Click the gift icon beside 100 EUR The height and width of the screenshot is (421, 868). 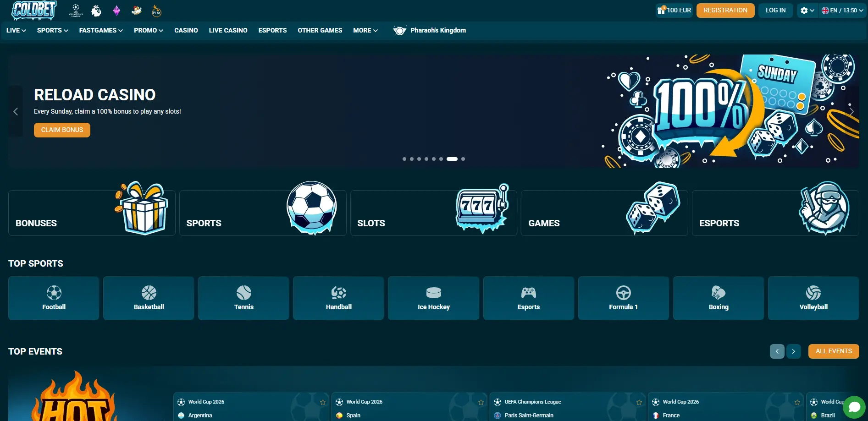[x=661, y=10]
